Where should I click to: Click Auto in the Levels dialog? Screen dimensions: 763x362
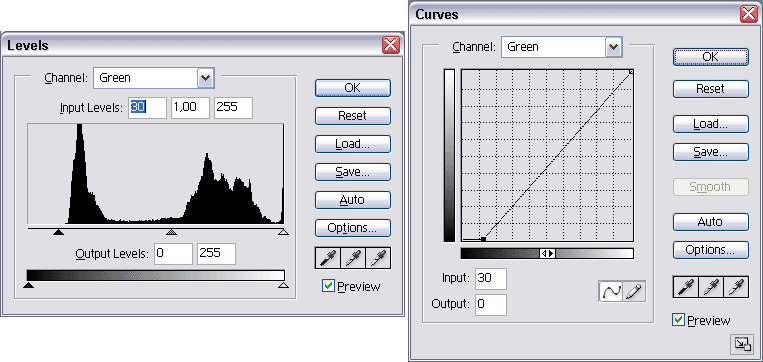click(x=353, y=200)
